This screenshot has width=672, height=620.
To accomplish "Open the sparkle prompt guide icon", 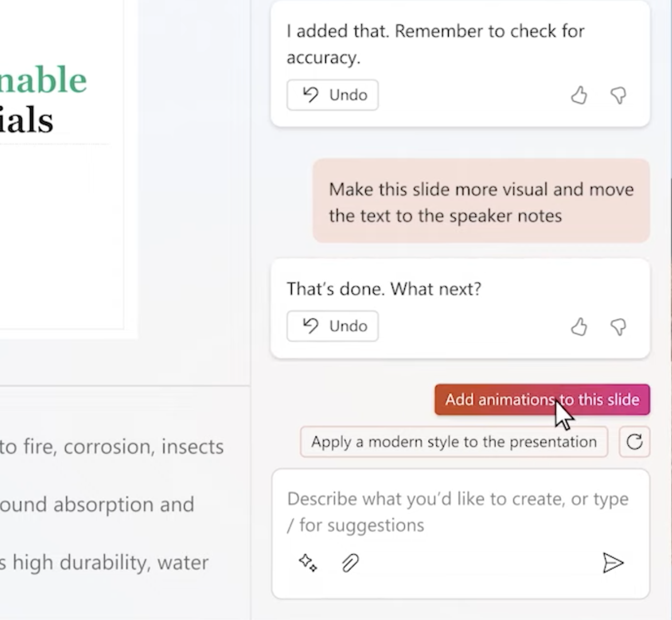I will click(308, 563).
